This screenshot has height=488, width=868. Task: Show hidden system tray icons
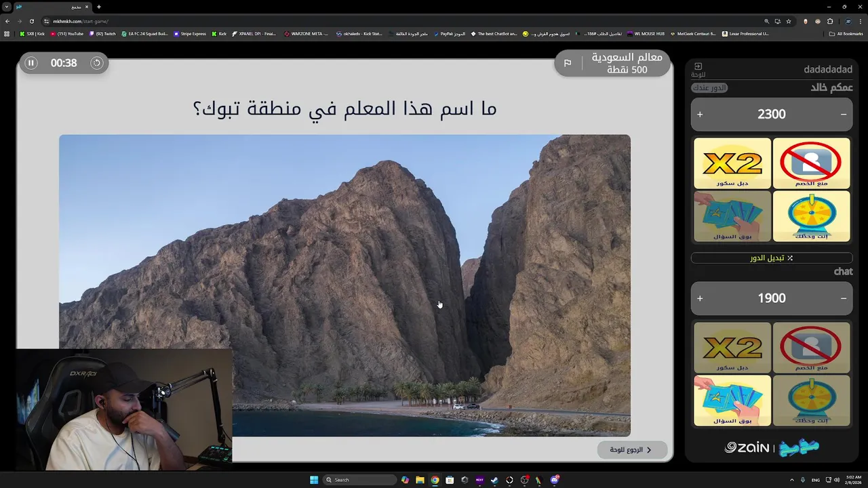coord(791,480)
